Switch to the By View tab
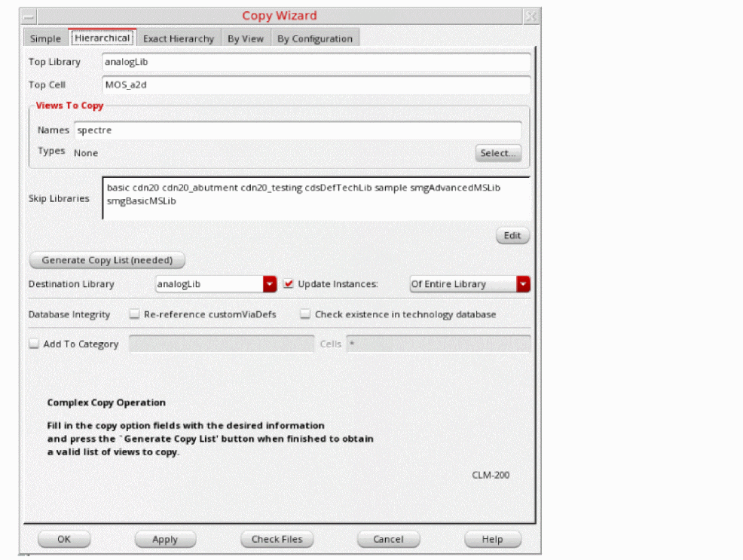 tap(246, 38)
